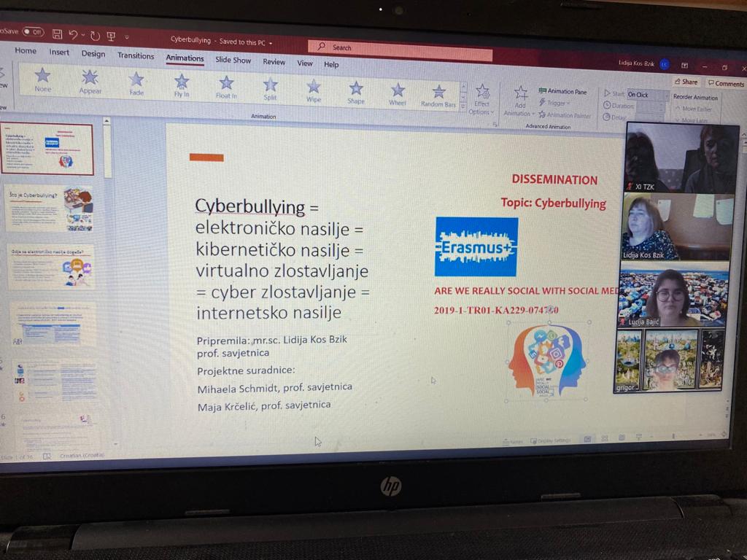Open the Effect Options dropdown

481,99
